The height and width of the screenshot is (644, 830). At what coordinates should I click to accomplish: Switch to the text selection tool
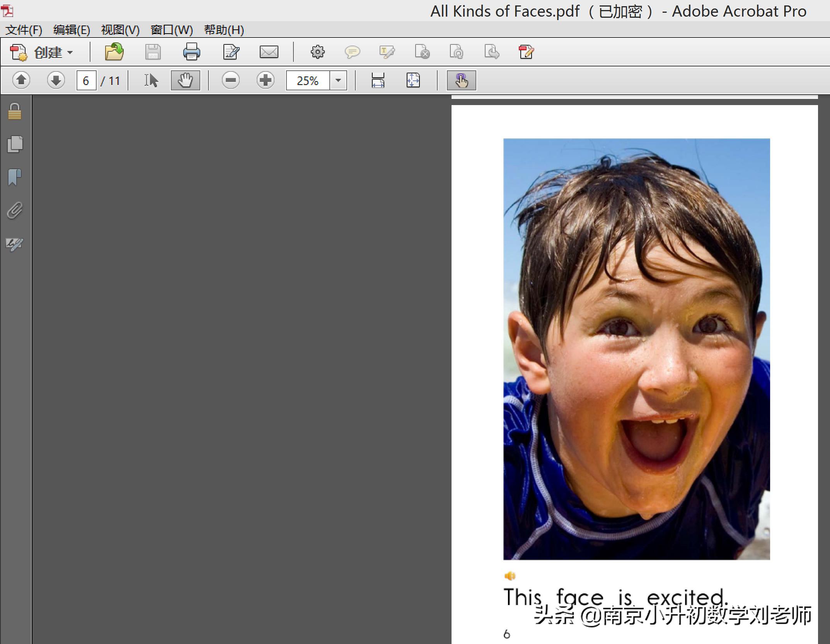[x=151, y=80]
